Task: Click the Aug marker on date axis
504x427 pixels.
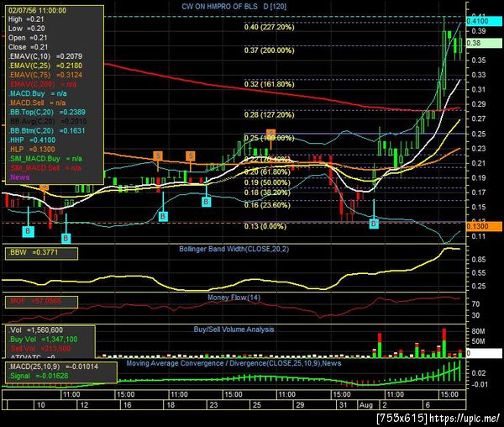Action: [365, 405]
